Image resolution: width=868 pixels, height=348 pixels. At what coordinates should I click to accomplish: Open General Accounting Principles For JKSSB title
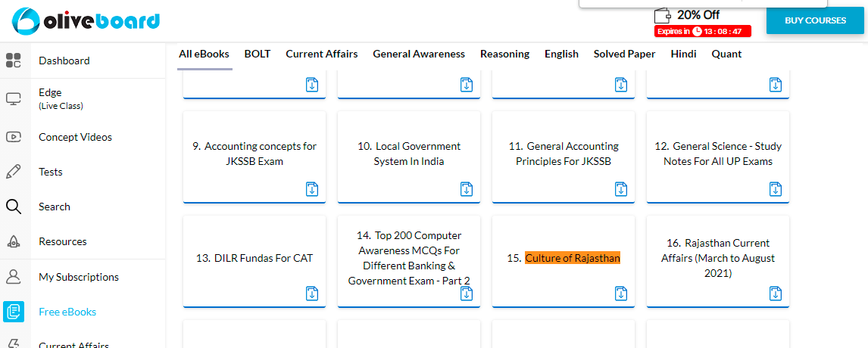point(564,154)
